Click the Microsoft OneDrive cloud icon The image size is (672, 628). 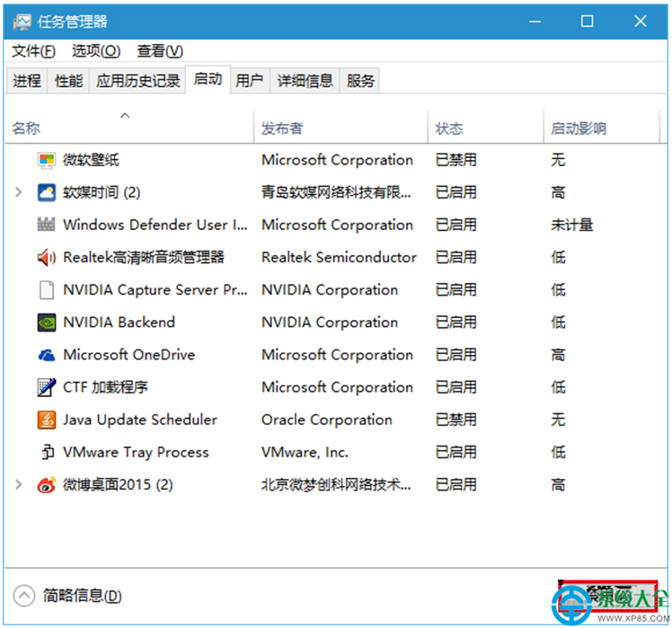pyautogui.click(x=47, y=355)
